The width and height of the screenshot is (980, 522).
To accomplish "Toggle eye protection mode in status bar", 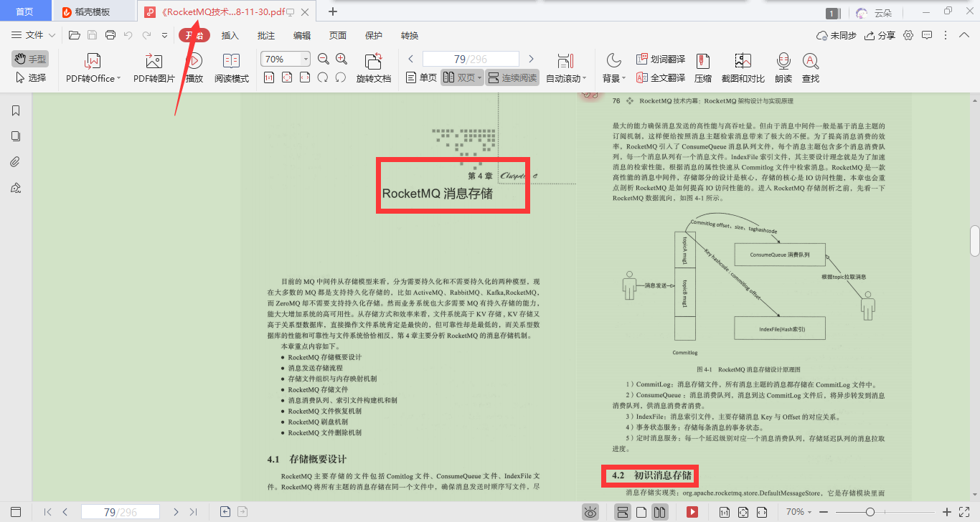I will pyautogui.click(x=590, y=512).
